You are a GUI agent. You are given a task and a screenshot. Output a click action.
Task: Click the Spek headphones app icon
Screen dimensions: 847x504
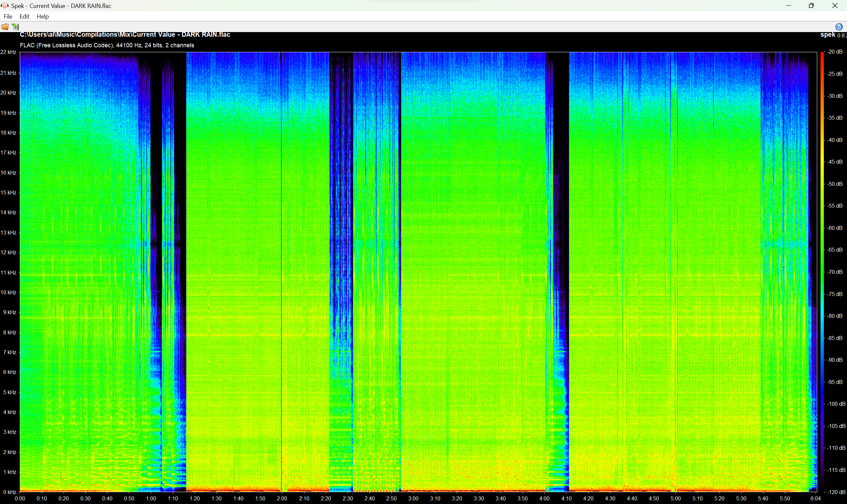pos(5,5)
